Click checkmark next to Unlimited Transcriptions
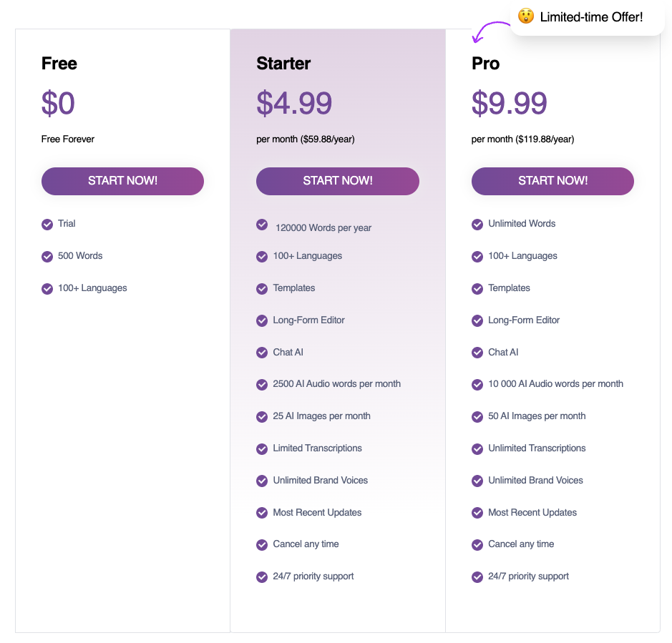The width and height of the screenshot is (672, 643). pos(477,449)
